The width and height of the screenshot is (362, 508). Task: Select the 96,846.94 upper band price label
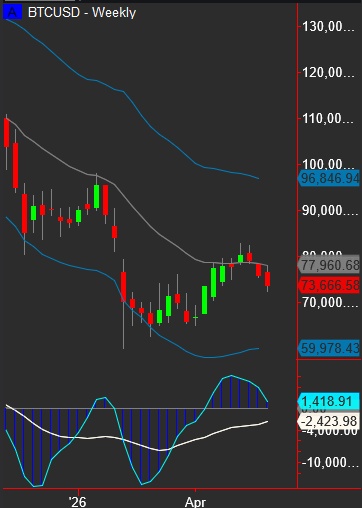329,178
